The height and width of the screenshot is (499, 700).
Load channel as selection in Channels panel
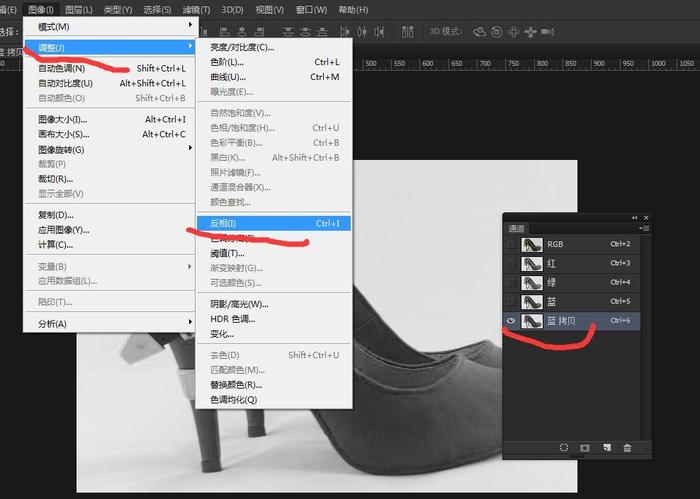coord(564,448)
